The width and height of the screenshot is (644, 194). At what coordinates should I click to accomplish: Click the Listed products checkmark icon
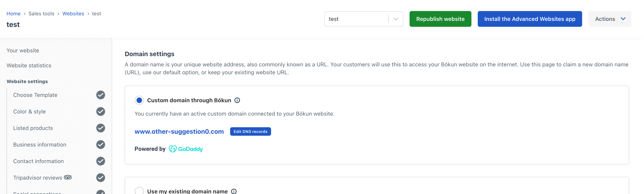pos(100,128)
